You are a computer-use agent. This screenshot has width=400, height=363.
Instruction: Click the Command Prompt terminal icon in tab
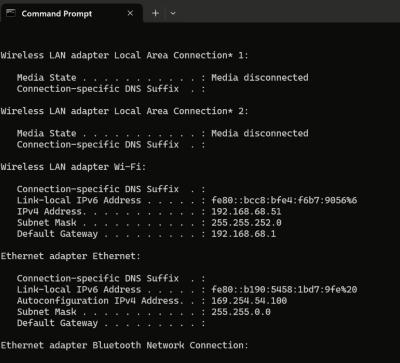point(11,13)
